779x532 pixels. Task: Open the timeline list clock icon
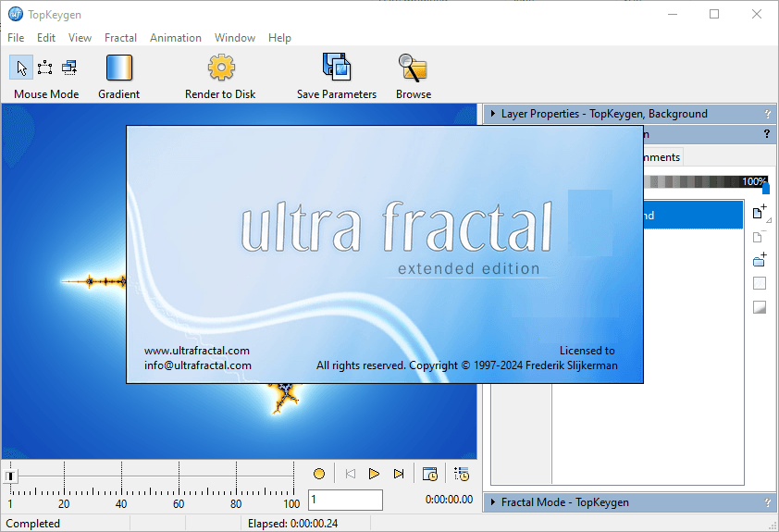(462, 474)
